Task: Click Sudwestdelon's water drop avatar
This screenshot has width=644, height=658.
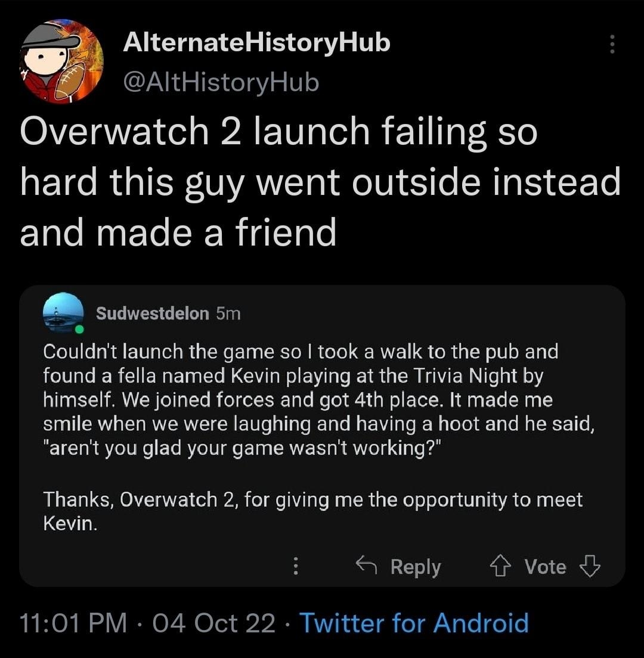Action: [x=63, y=312]
